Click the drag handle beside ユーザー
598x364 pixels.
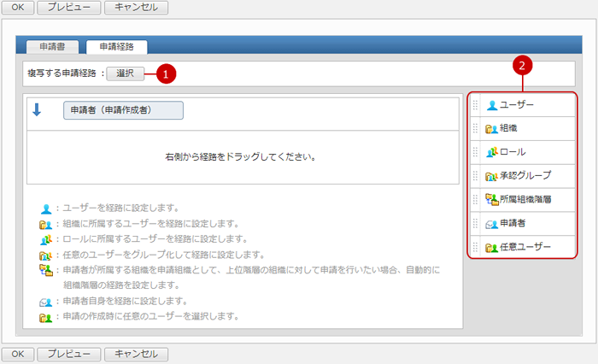[x=476, y=105]
